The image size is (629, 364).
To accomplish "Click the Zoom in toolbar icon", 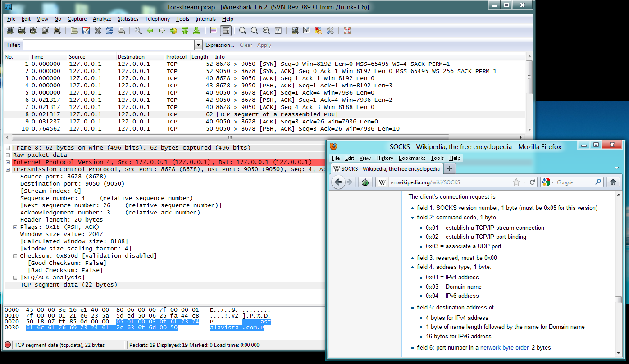I will (x=243, y=31).
